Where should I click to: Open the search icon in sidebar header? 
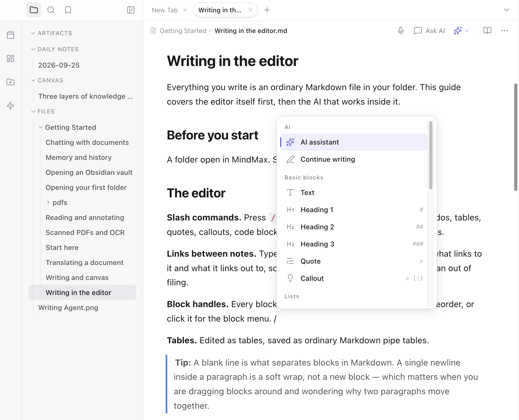[x=51, y=10]
